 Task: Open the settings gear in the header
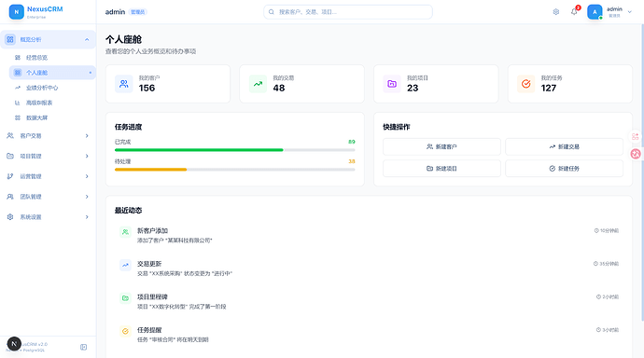[x=555, y=12]
